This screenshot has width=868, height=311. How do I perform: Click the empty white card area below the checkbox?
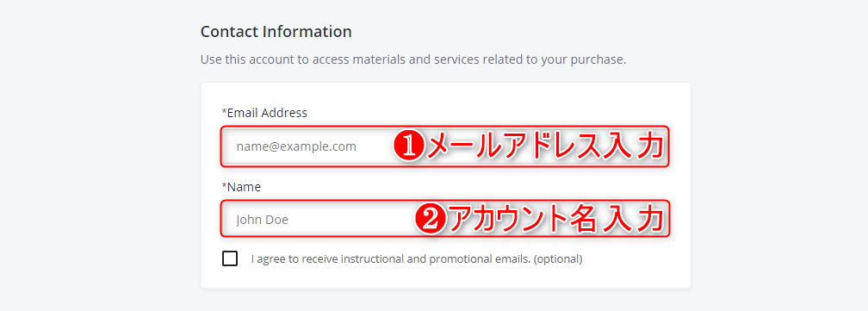coord(446,277)
